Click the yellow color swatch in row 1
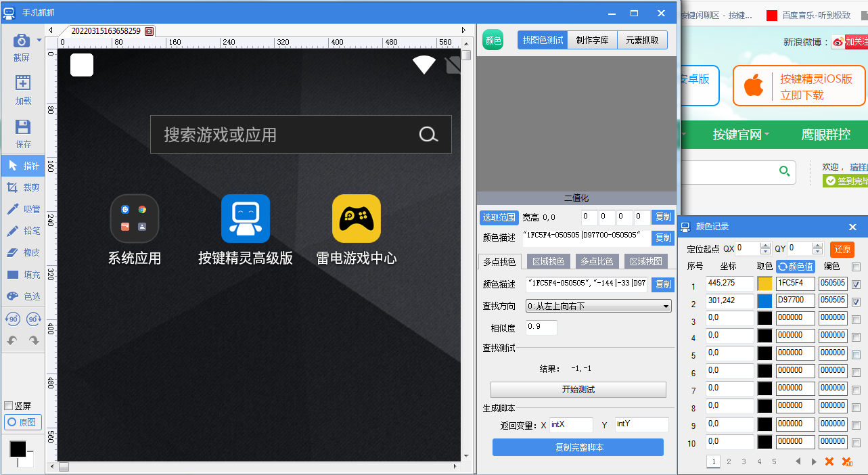This screenshot has width=868, height=475. [764, 284]
